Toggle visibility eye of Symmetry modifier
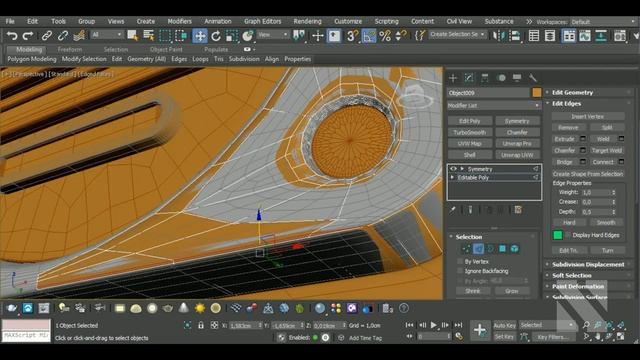Viewport: 640px width, 360px height. [453, 169]
